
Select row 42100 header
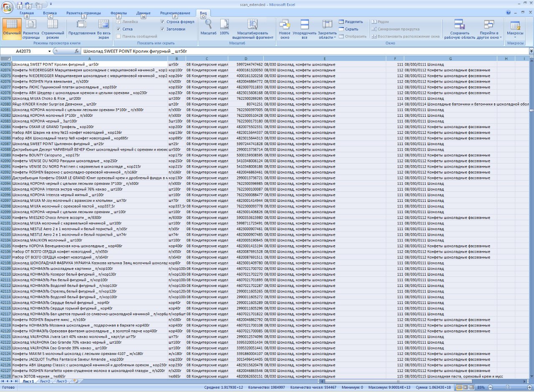click(6, 218)
